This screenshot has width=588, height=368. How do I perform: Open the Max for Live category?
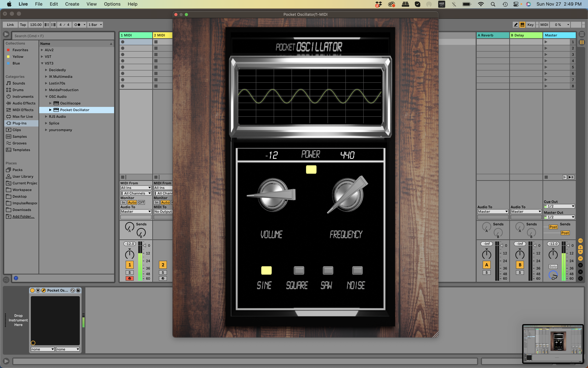coord(23,117)
